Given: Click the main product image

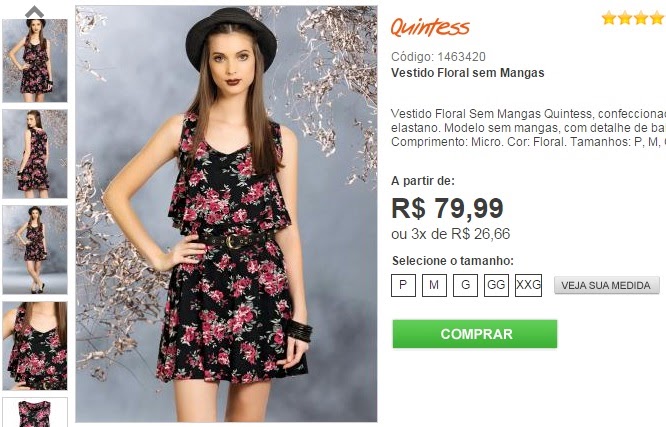Looking at the screenshot, I should 226,214.
